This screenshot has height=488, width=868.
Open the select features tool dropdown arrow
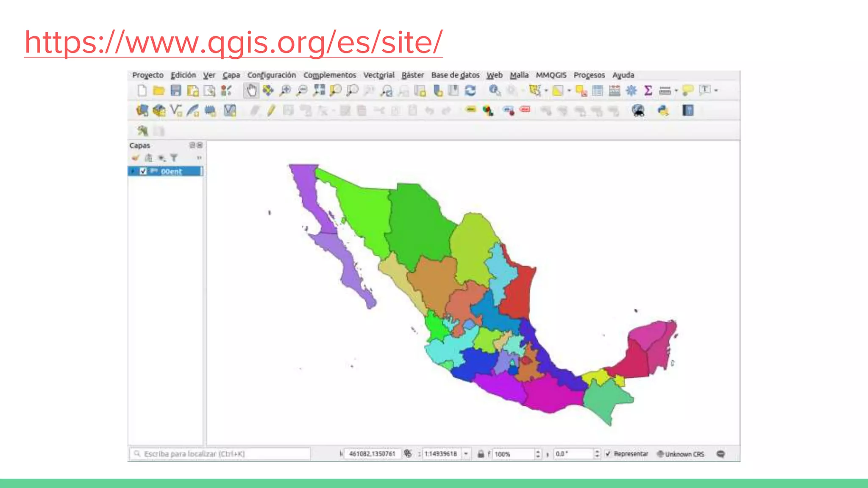[546, 91]
